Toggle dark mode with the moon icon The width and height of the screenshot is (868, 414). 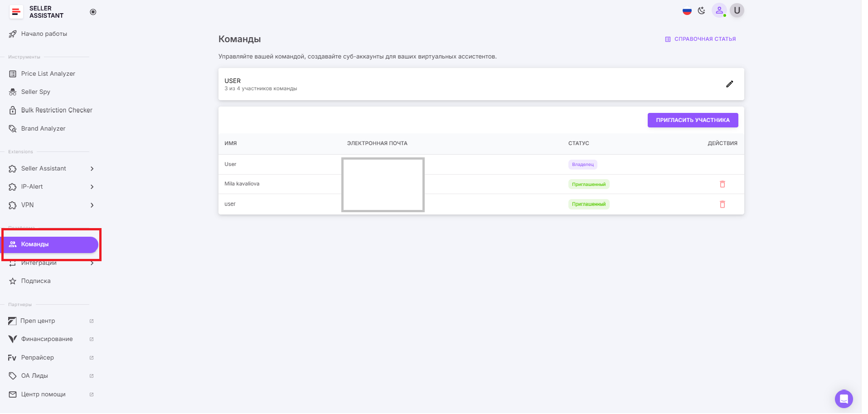coord(702,11)
